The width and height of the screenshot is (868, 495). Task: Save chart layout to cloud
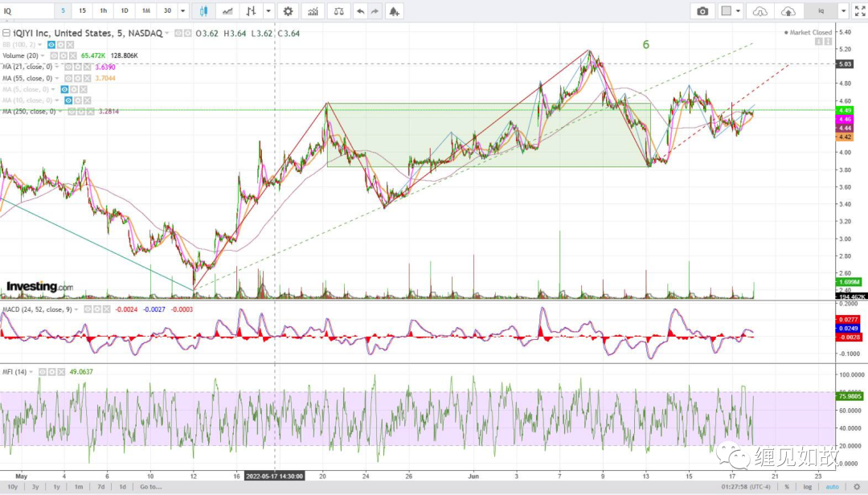click(x=788, y=11)
